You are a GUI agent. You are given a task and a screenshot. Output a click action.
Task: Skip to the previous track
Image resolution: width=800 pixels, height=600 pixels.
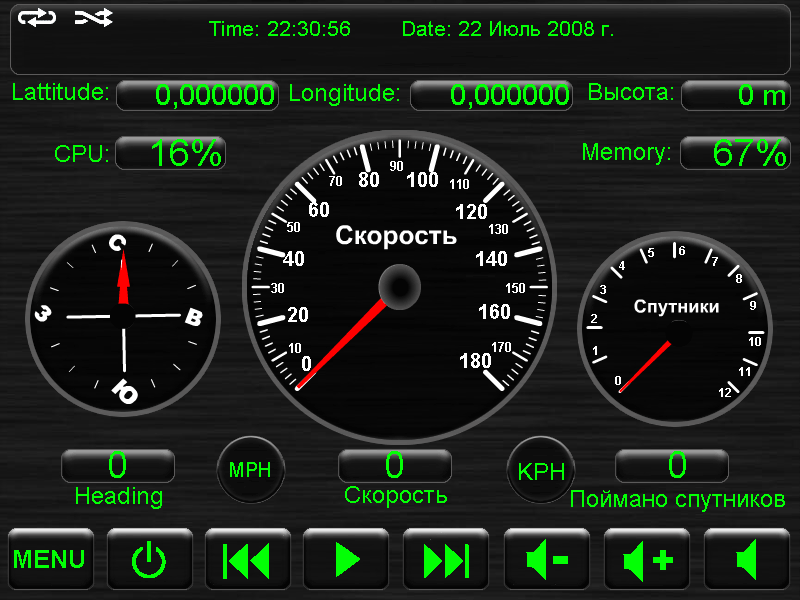click(247, 560)
